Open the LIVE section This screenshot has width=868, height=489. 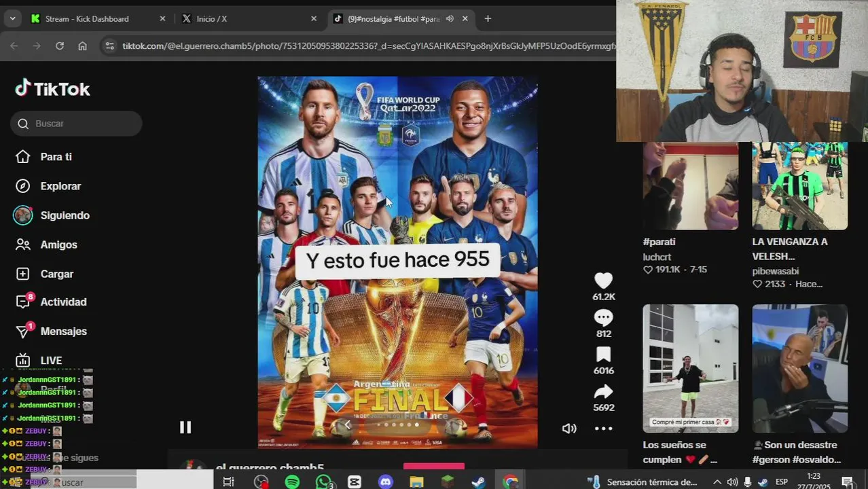tap(51, 361)
